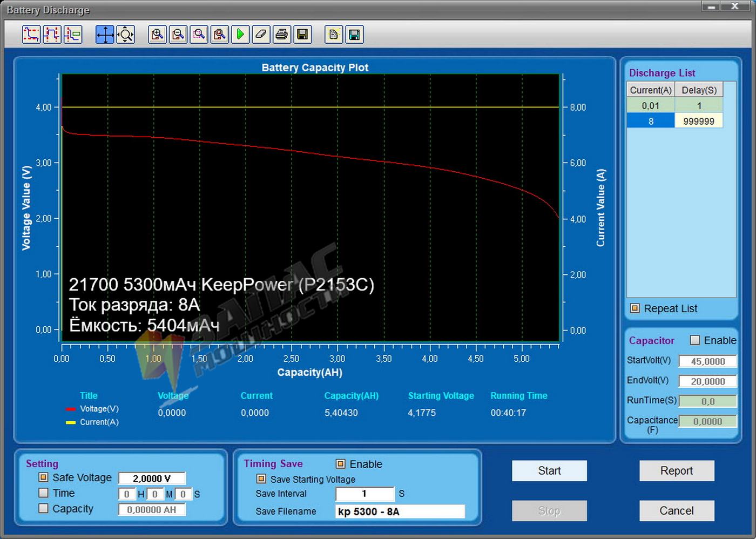The image size is (756, 539).
Task: Toggle Save Starting Voltage checkbox
Action: pyautogui.click(x=261, y=479)
